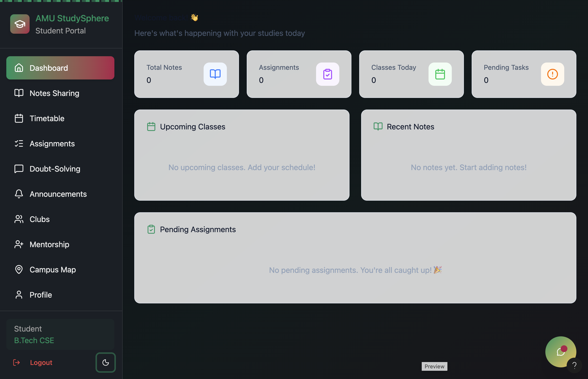Click the Logout link
588x379 pixels.
41,363
